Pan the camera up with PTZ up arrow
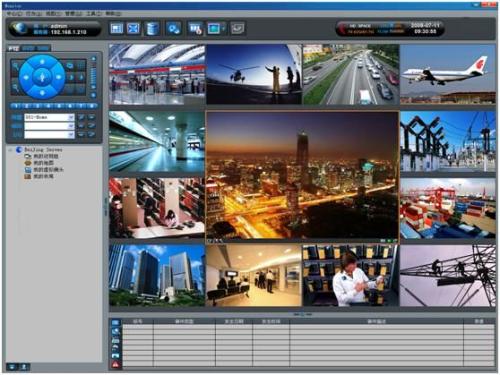Image resolution: width=500 pixels, height=375 pixels. coord(42,62)
